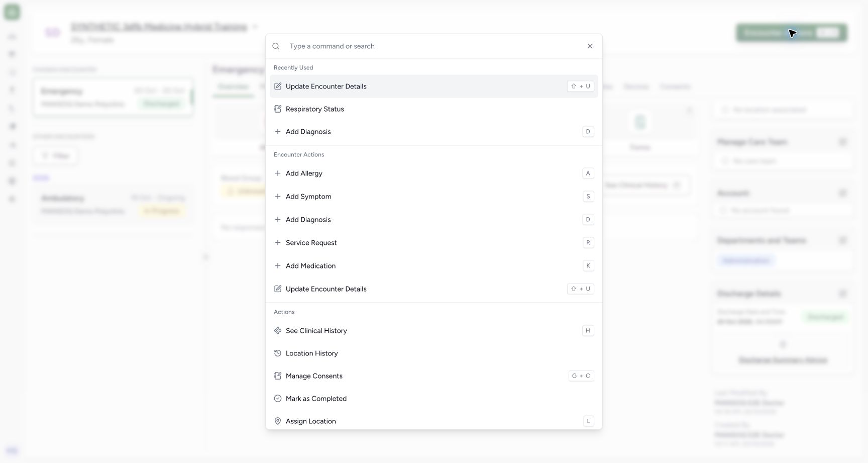Click the plus icon beside Add Symptom
Screen dimensions: 868x463
click(x=278, y=197)
